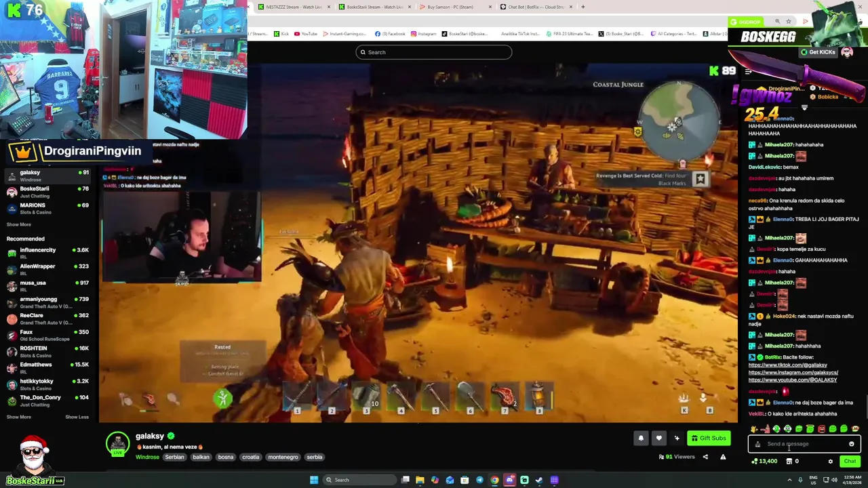The image size is (868, 488).
Task: Share the stream via share icon
Action: tap(705, 457)
